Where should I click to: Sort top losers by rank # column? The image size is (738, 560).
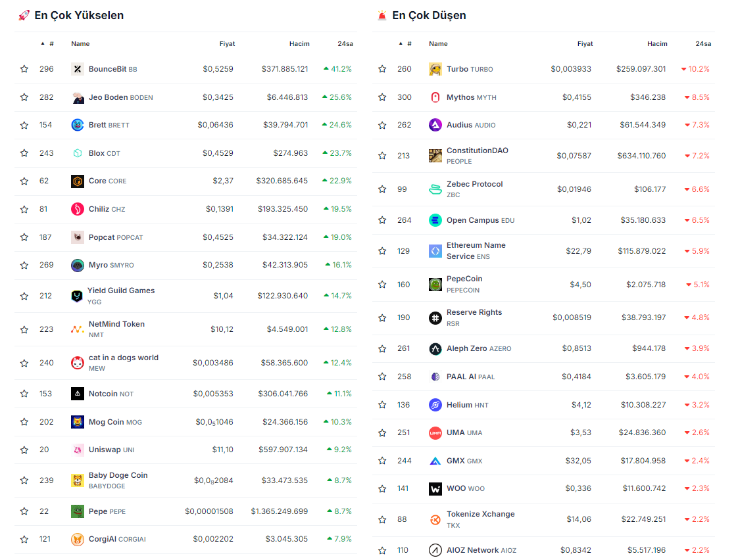(x=408, y=44)
